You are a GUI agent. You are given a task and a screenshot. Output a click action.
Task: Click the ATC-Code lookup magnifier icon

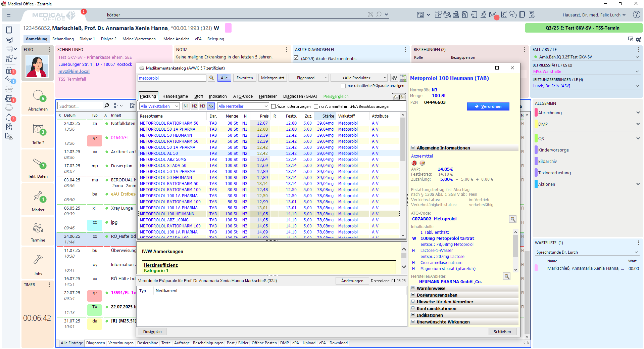(x=513, y=219)
